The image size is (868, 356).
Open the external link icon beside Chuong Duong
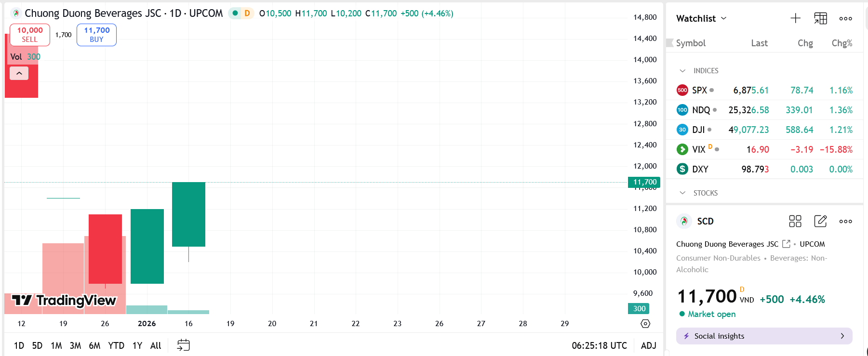click(x=786, y=244)
